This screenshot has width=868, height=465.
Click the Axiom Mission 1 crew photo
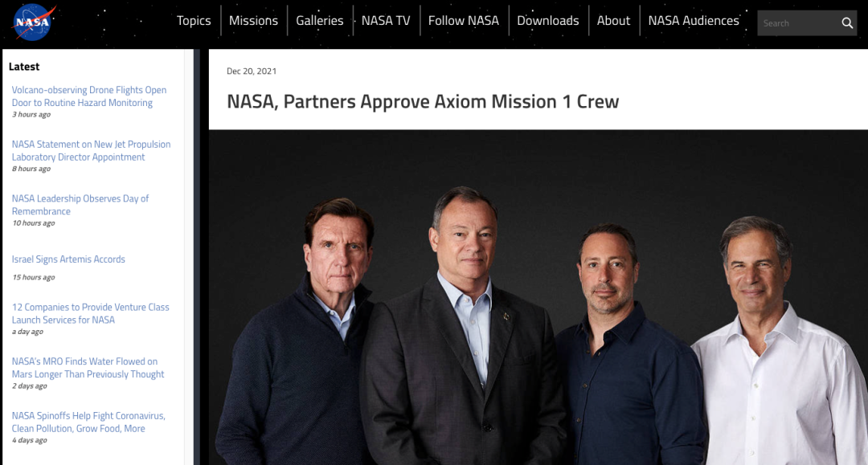click(538, 297)
